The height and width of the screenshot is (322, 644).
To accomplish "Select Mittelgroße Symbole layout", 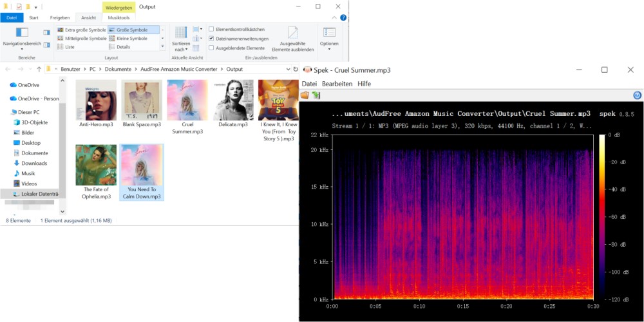I will pos(82,38).
